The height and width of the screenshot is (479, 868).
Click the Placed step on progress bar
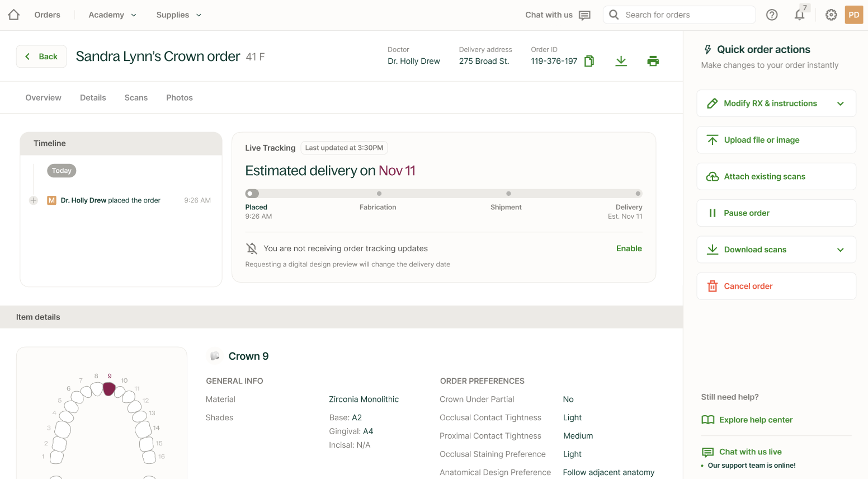pyautogui.click(x=252, y=194)
